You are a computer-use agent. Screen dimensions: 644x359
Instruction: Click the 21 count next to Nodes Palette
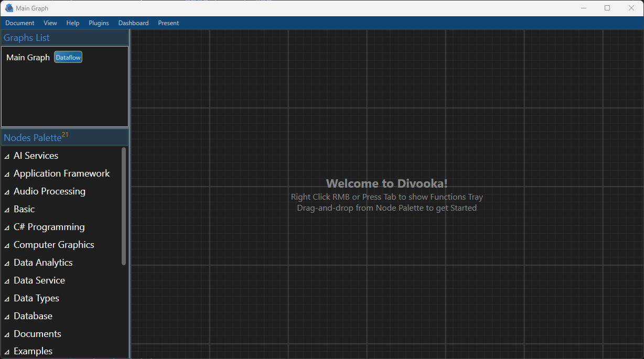pos(65,135)
